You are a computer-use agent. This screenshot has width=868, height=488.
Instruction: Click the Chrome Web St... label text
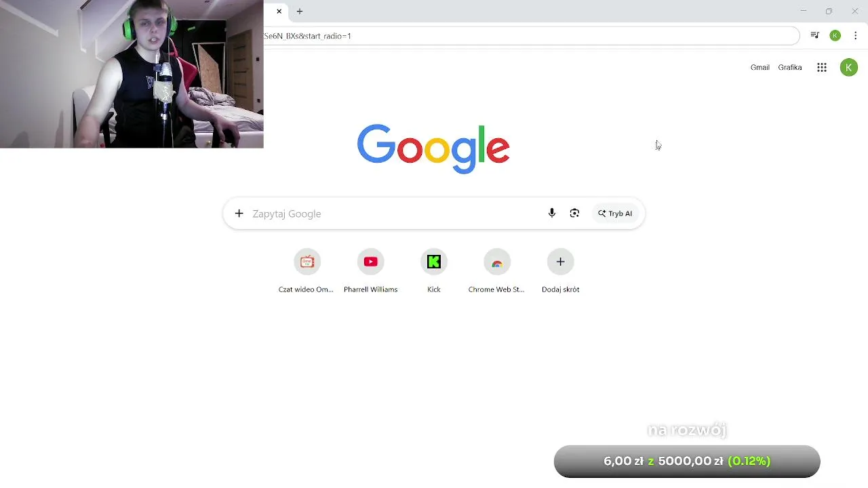tap(496, 289)
